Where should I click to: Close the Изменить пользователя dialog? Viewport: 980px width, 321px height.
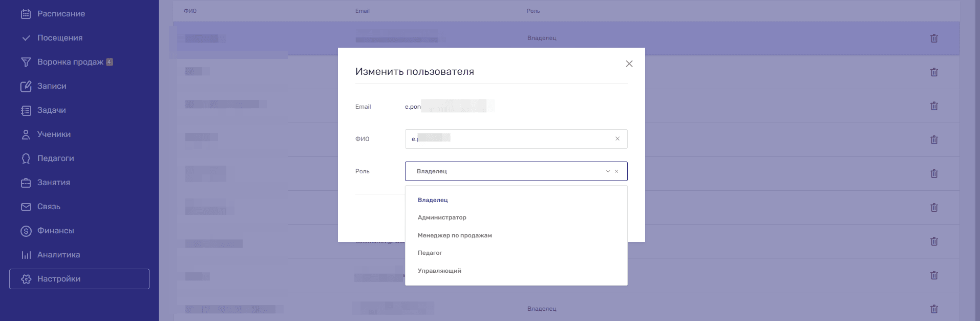tap(629, 64)
